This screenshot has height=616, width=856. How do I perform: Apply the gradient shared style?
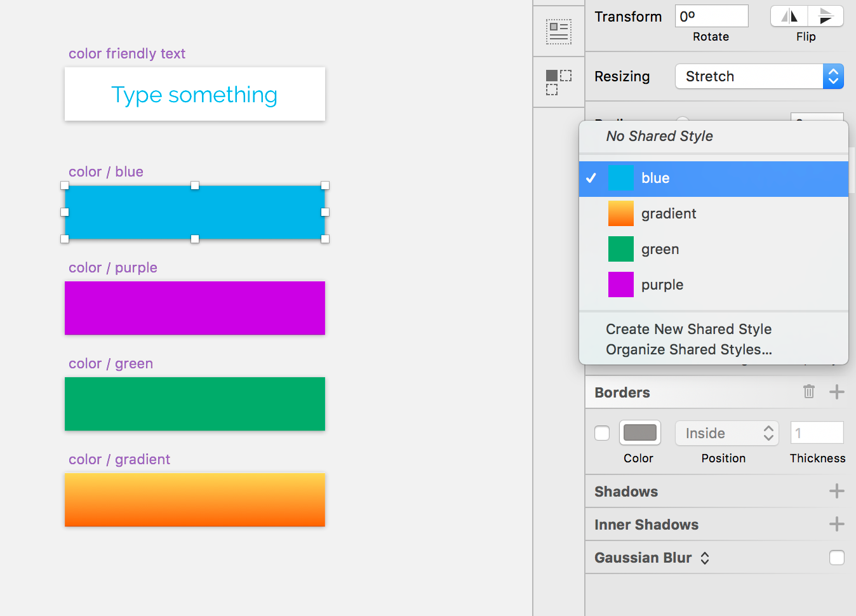coord(669,213)
